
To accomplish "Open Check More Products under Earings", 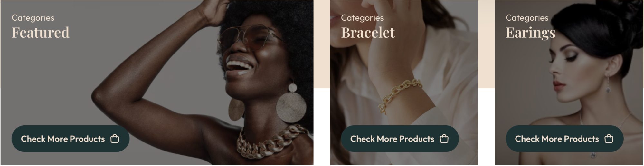I will (x=564, y=139).
